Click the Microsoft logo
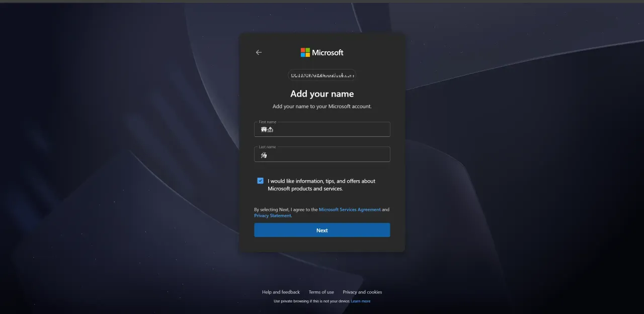 point(322,52)
